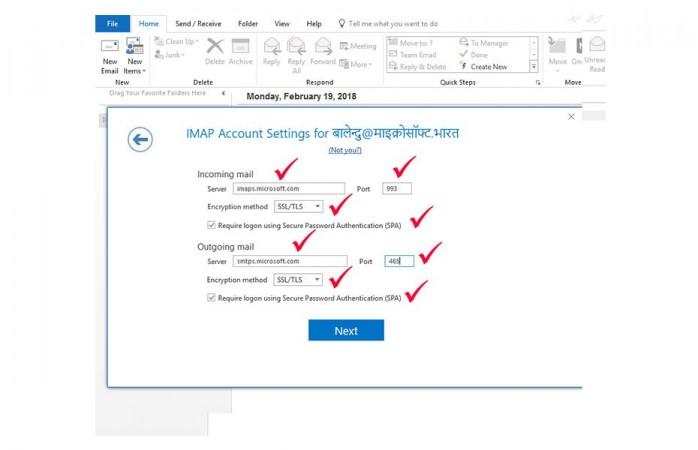Image resolution: width=698 pixels, height=450 pixels.
Task: Open outgoing mail Encryption method dropdown
Action: tap(298, 280)
